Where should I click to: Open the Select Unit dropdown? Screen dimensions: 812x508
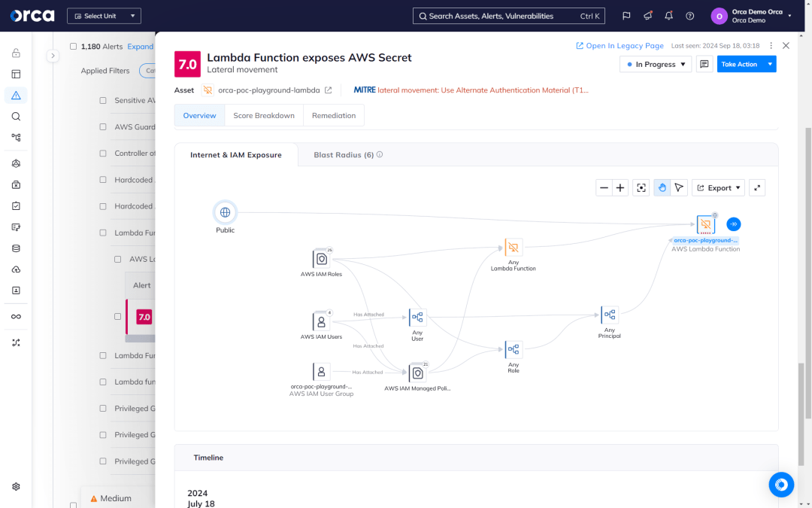click(104, 16)
